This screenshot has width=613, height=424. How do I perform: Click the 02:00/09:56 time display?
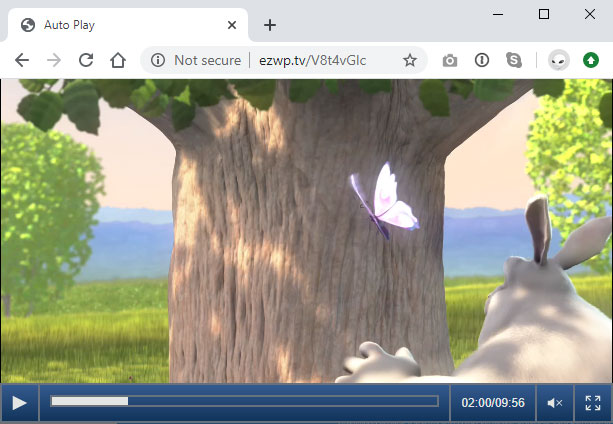pyautogui.click(x=493, y=403)
